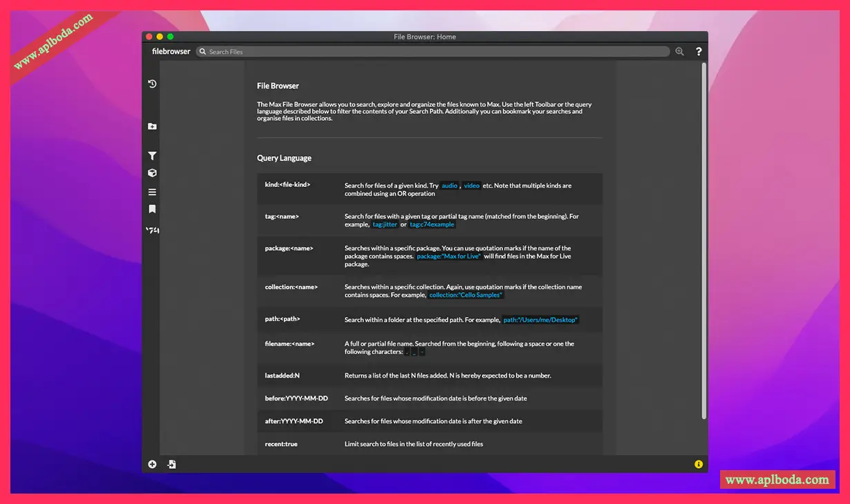The image size is (850, 504).
Task: Click the Cycling '74 logo icon
Action: pyautogui.click(x=152, y=230)
